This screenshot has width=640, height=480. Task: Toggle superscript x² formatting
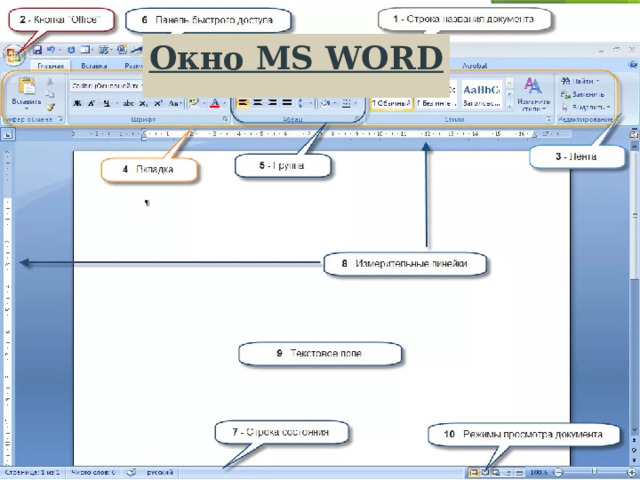coord(158,103)
